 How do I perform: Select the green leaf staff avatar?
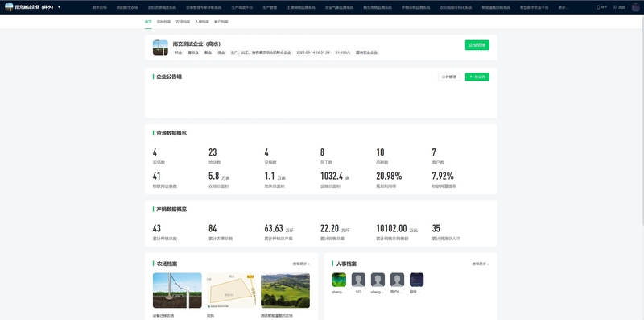tap(339, 280)
